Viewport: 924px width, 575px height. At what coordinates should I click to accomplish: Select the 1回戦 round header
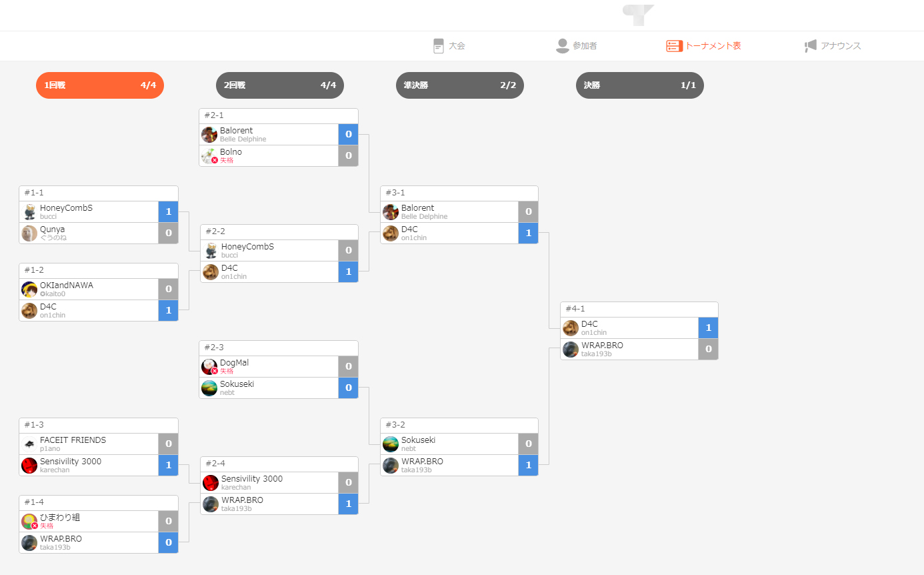(x=100, y=85)
